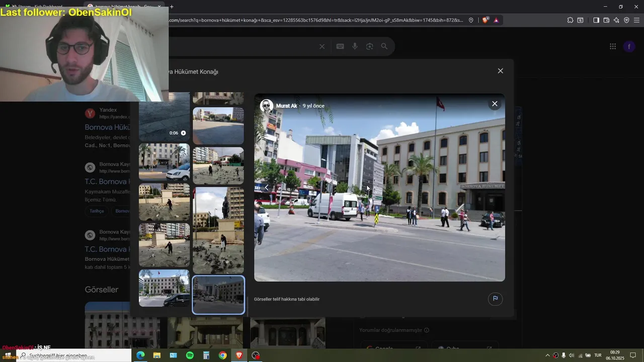
Task: Go to previous photo with left arrow
Action: [x=267, y=188]
